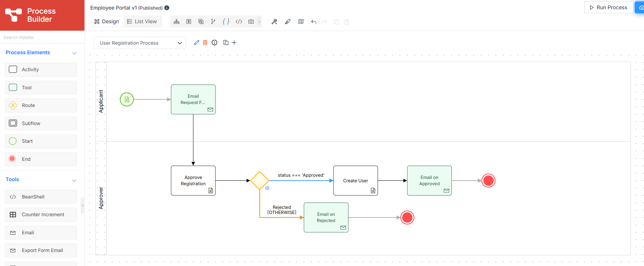Screen dimensions: 644x266
Task: Select the Create User activity node
Action: pyautogui.click(x=355, y=180)
